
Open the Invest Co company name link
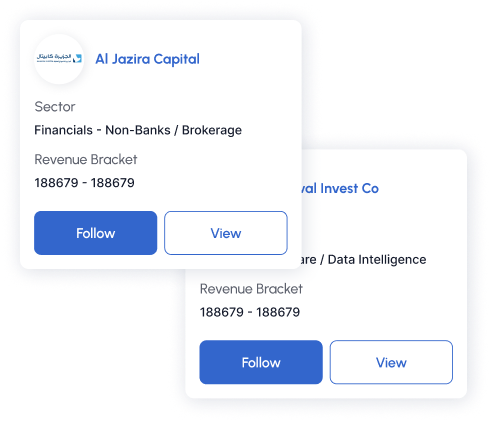(x=340, y=188)
